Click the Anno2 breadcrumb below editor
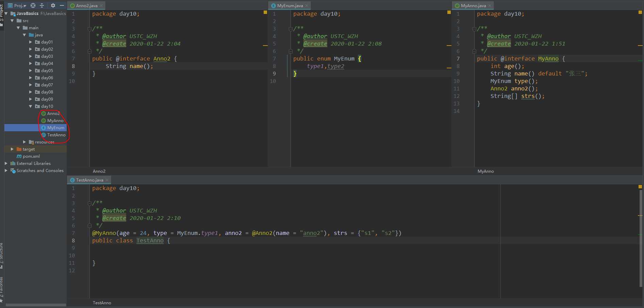644x308 pixels. [99, 171]
